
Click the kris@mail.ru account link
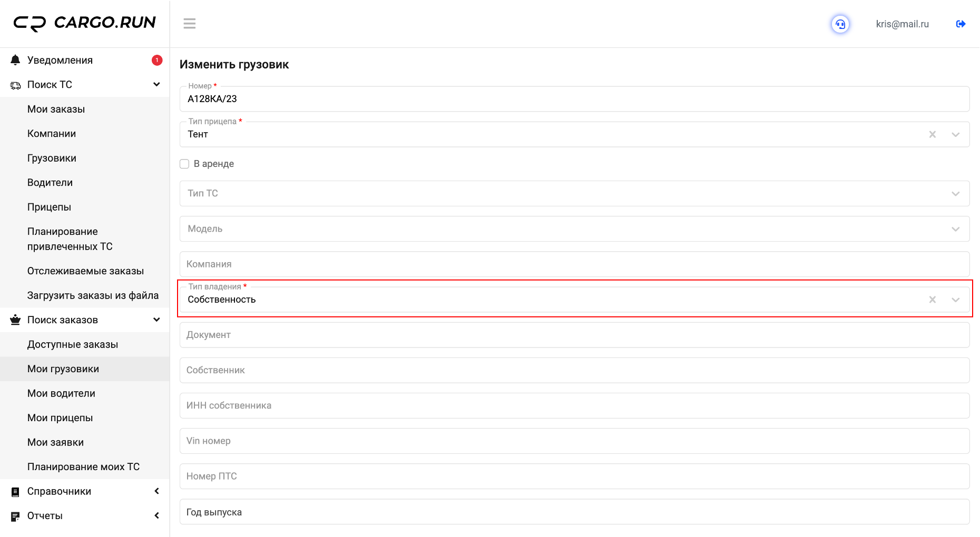(902, 24)
